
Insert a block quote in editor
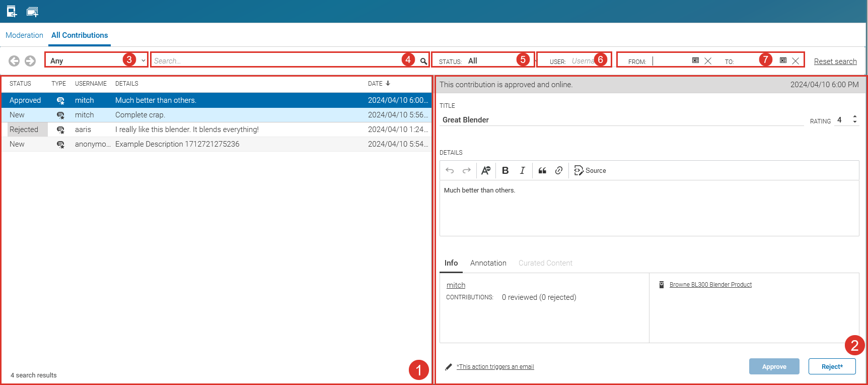(x=542, y=171)
